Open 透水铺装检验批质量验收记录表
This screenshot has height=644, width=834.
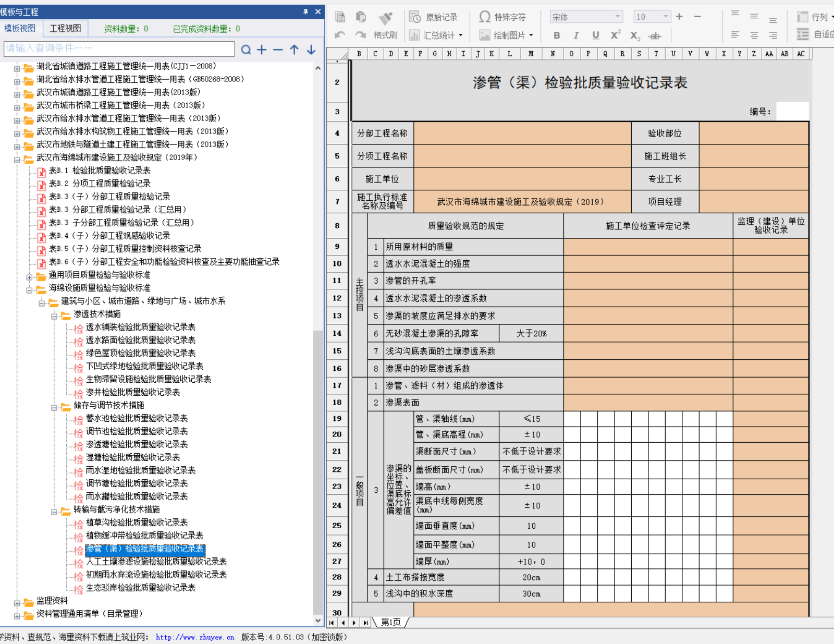[141, 327]
